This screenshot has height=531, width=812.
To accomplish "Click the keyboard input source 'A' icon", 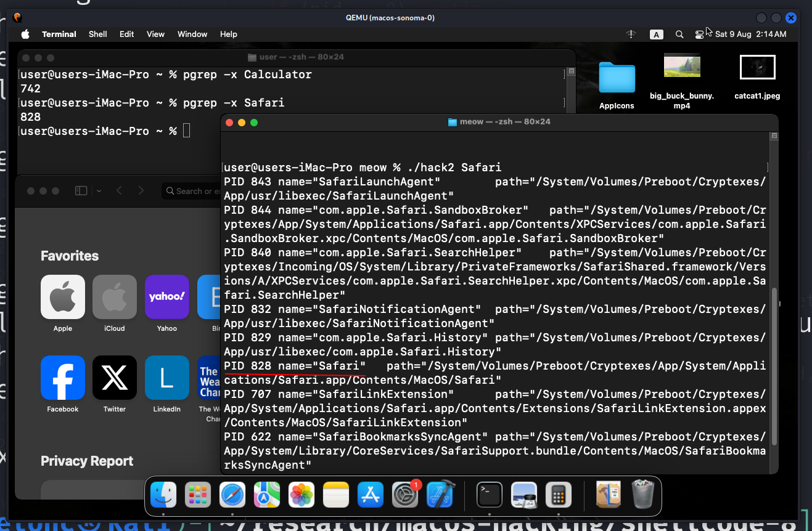I will (x=657, y=34).
